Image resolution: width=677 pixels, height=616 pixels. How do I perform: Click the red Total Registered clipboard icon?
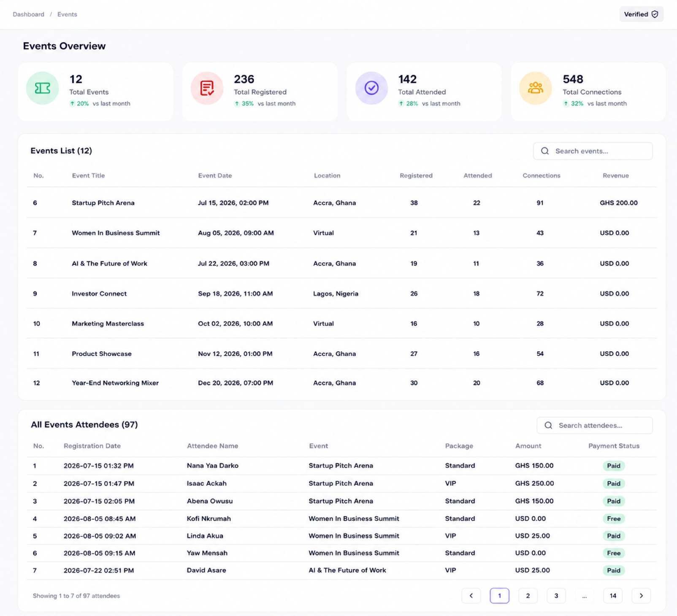207,88
